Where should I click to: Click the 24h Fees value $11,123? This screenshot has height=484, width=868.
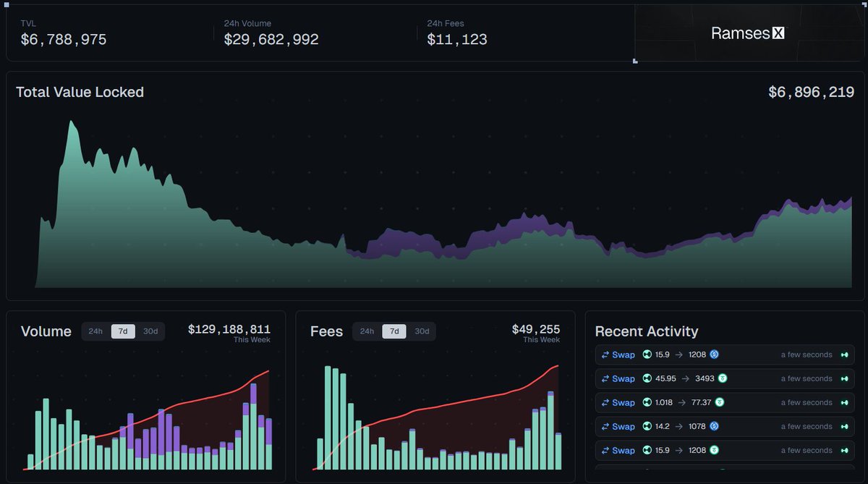[457, 39]
